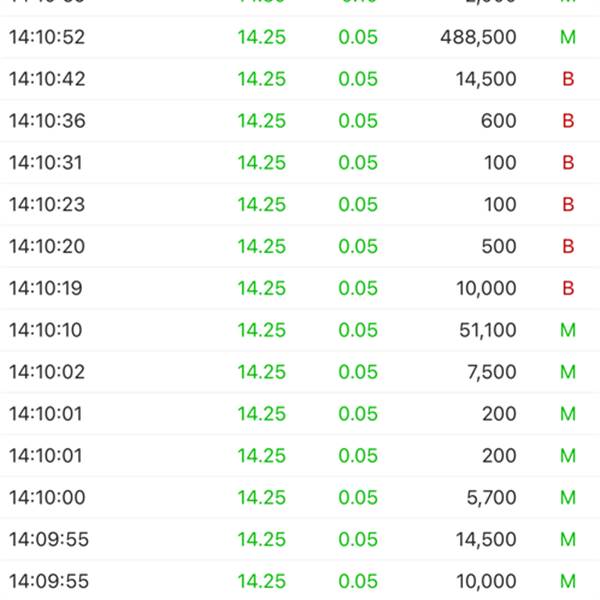Tap the M marker beside 5,700

click(568, 497)
